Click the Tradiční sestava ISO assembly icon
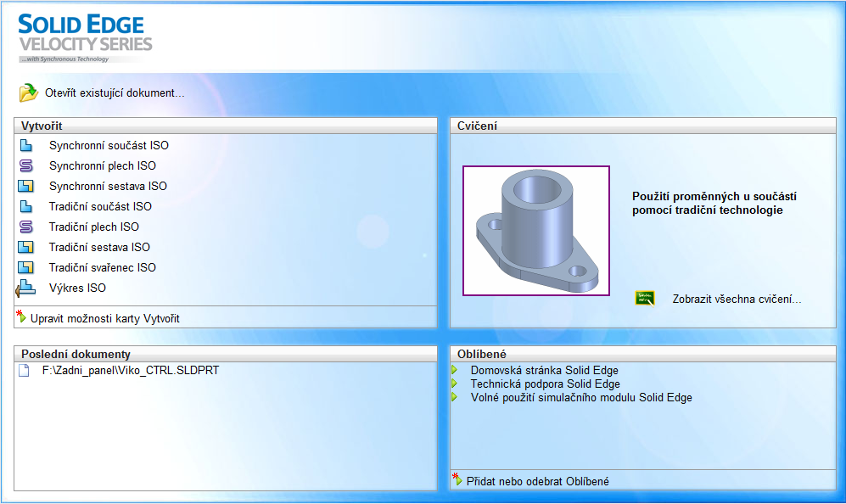The width and height of the screenshot is (846, 504). [x=26, y=247]
